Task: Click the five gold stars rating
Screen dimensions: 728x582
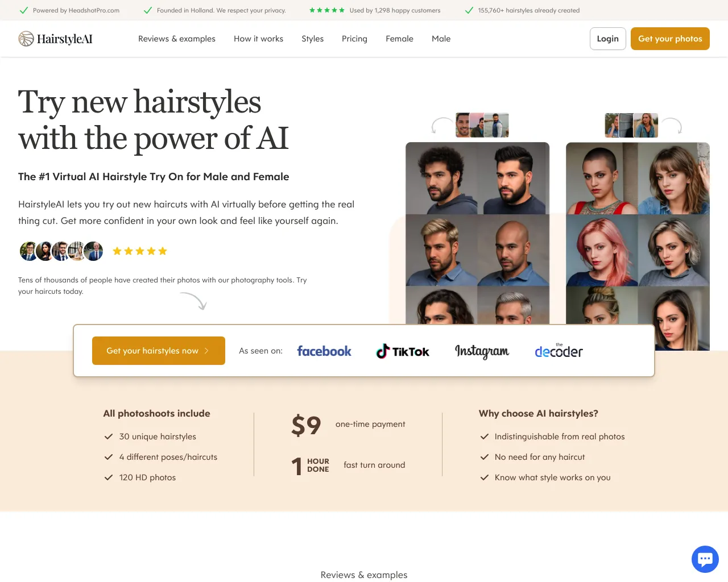Action: click(140, 251)
